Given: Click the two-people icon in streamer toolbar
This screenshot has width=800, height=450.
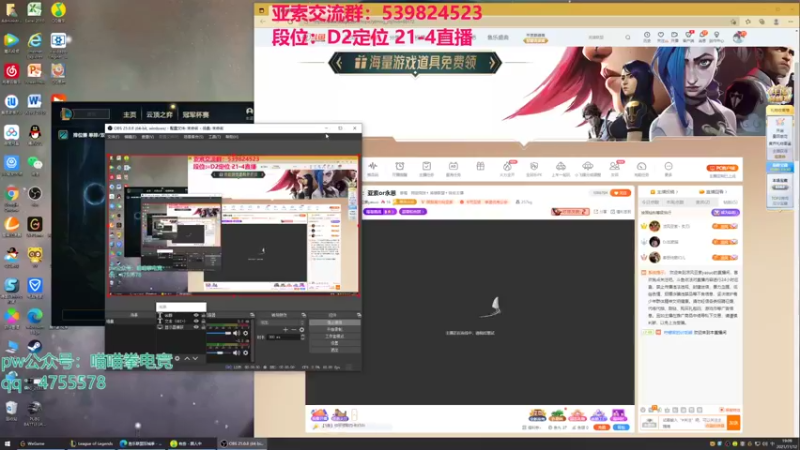Looking at the screenshot, I should (x=614, y=166).
